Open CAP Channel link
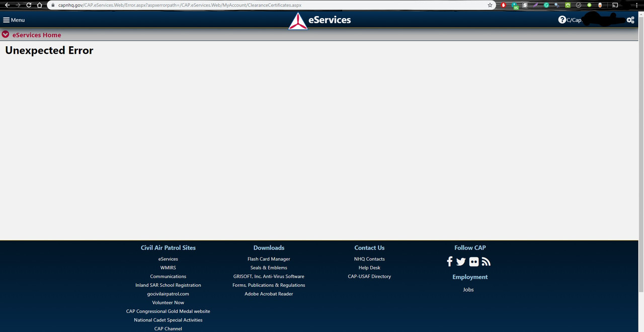 (x=168, y=328)
